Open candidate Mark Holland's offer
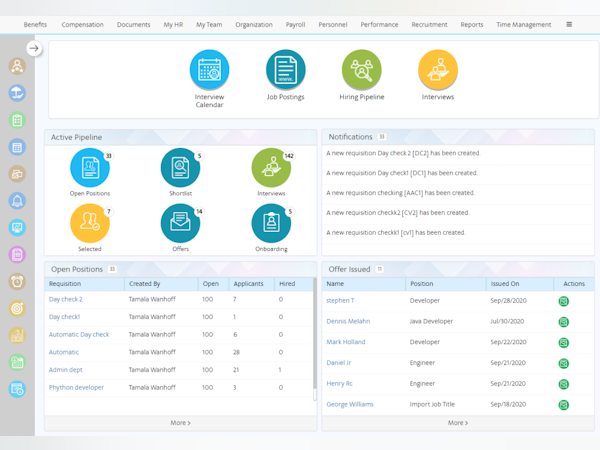The image size is (600, 450). click(346, 342)
